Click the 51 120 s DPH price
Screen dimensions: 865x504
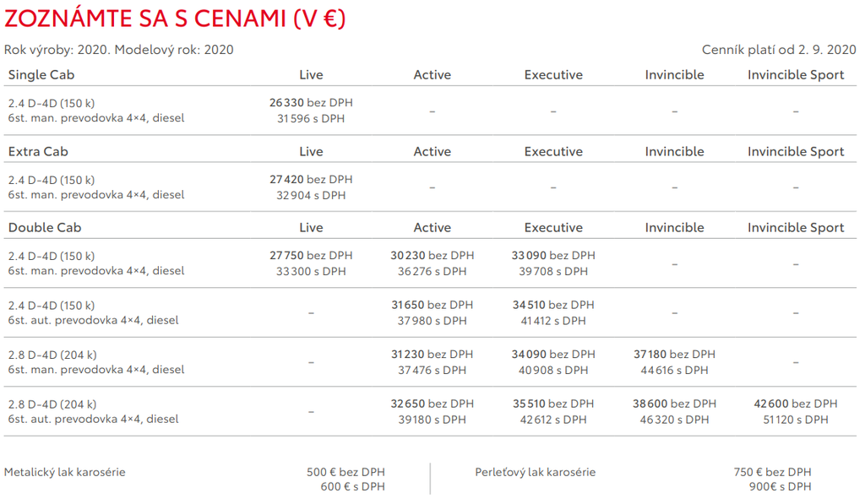pos(796,420)
